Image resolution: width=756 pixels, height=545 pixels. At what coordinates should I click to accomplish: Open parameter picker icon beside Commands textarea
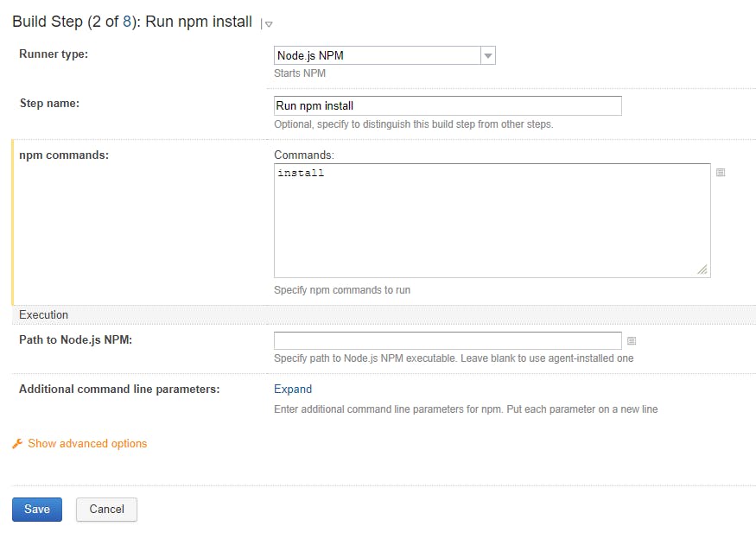721,173
